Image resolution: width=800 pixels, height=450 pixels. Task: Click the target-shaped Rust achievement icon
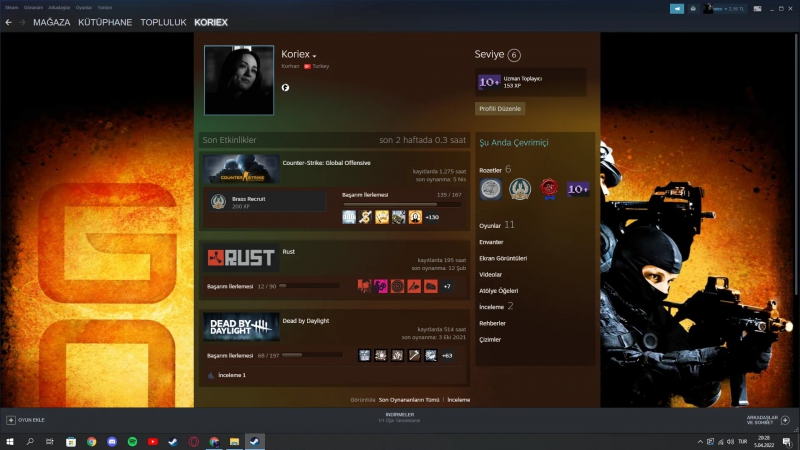pyautogui.click(x=397, y=286)
